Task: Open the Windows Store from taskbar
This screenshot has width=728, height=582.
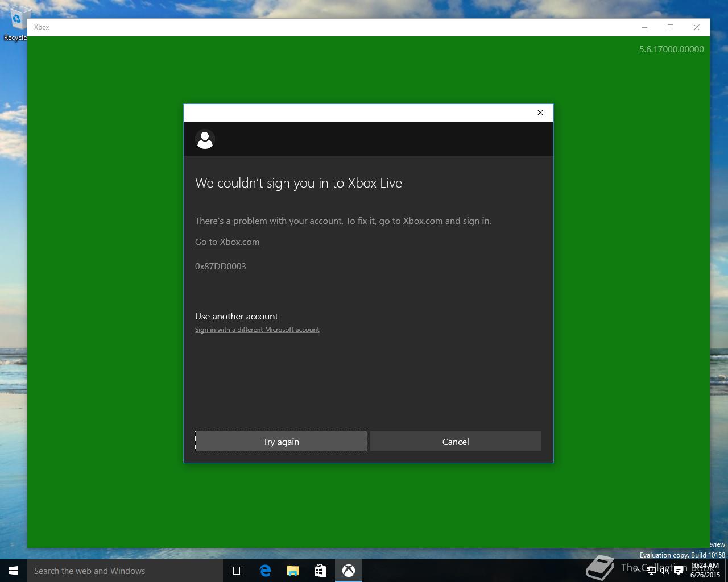Action: coord(320,571)
